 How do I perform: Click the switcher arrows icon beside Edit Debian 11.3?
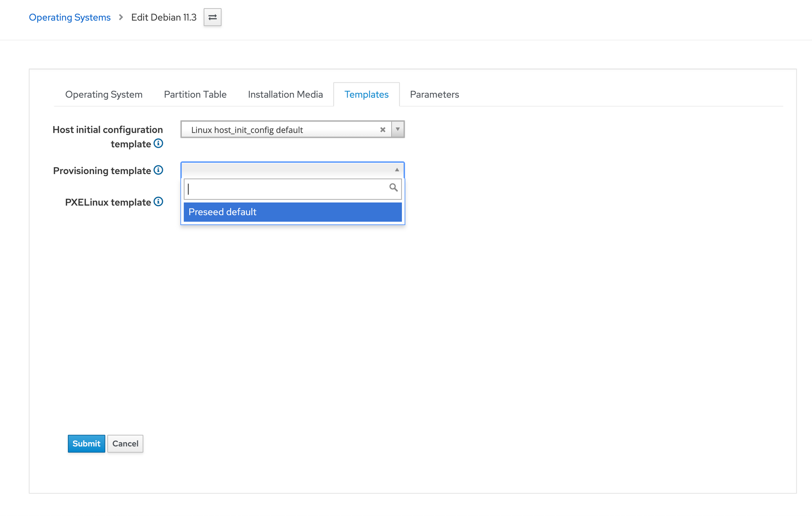[x=212, y=17]
